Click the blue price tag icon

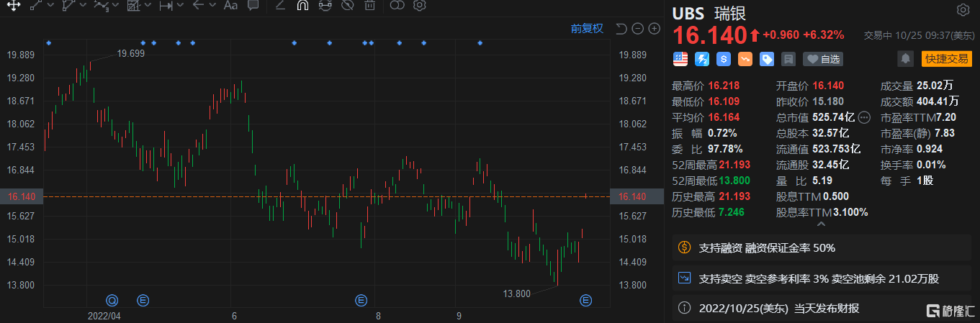(767, 59)
